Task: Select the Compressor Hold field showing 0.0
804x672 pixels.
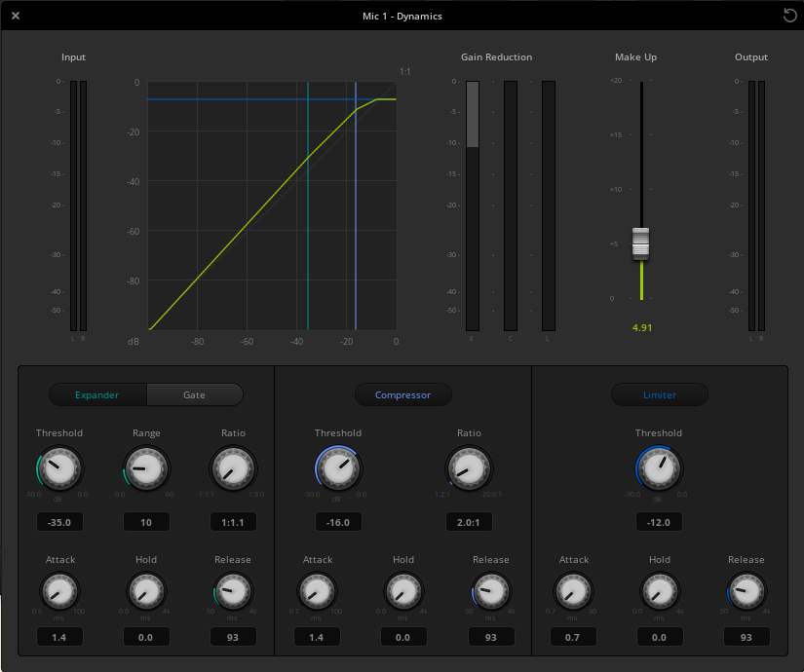Action: (x=403, y=637)
